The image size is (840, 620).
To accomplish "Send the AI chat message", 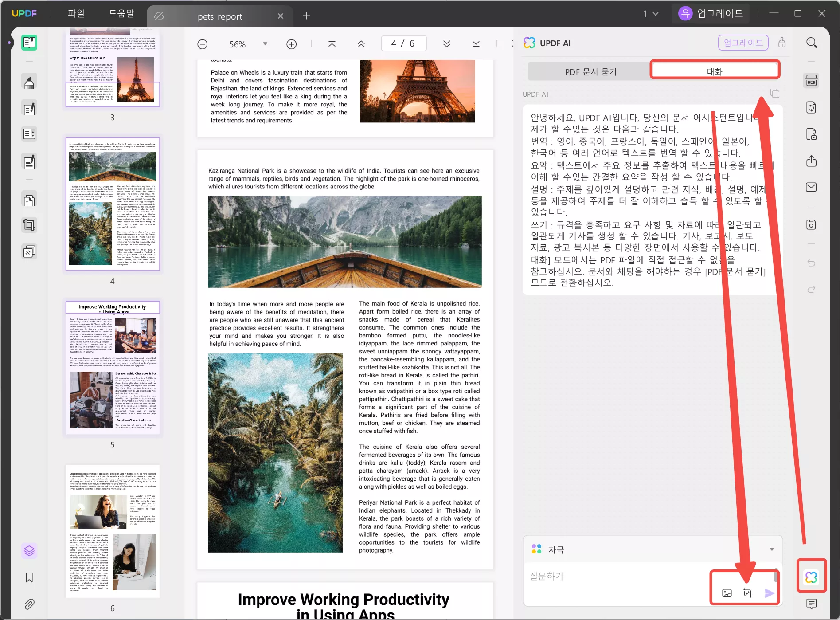I will (768, 593).
